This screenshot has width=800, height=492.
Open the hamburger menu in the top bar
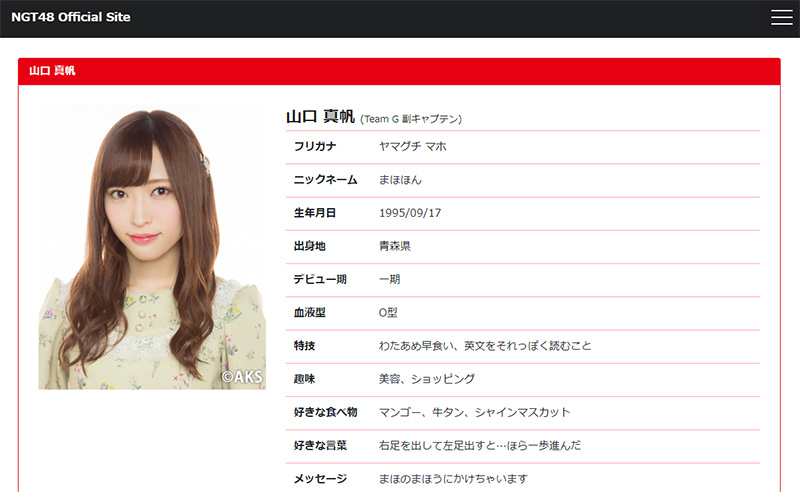pos(781,17)
